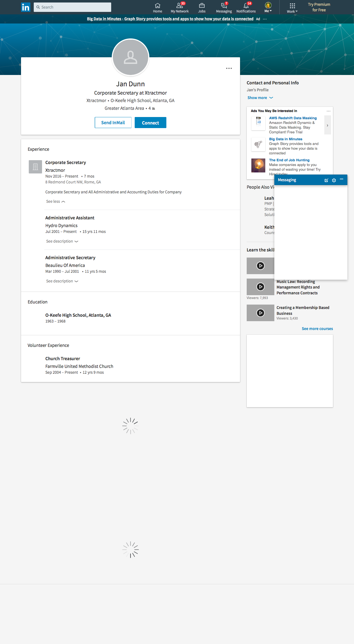
Task: Open profile more actions ellipsis menu
Action: 229,68
